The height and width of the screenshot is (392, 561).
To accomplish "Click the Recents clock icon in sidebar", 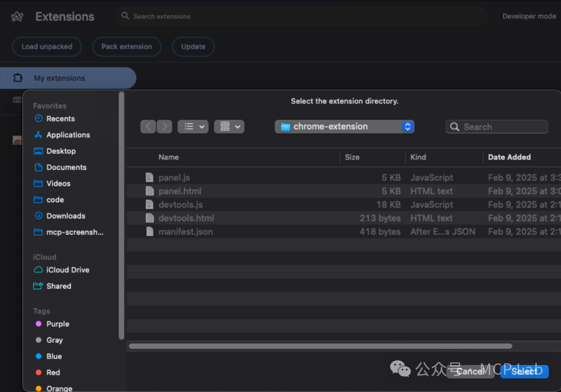I will tap(38, 118).
